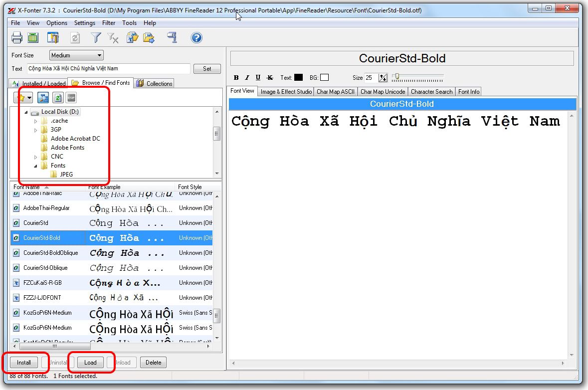
Task: Open the Options menu
Action: [57, 23]
